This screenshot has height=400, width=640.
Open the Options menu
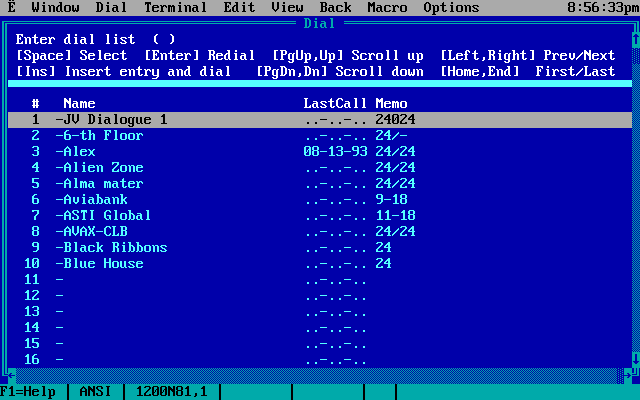click(451, 7)
